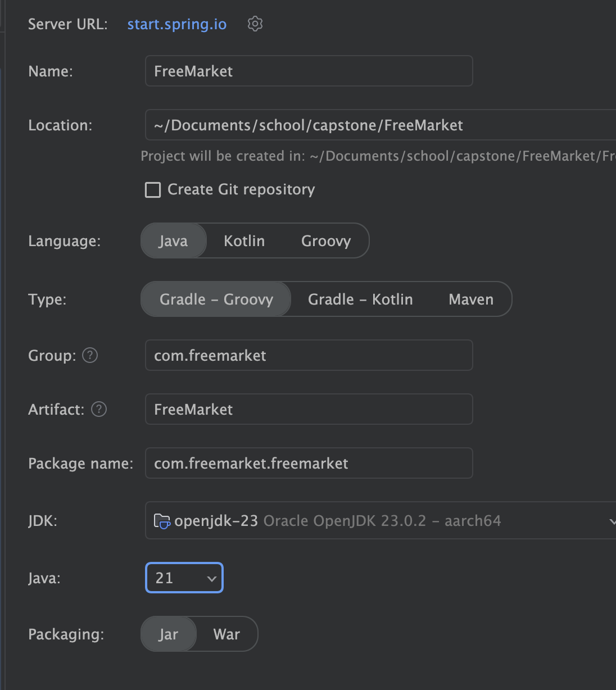Screen dimensions: 616x690
Task: Open the start.spring.io server link
Action: [177, 24]
